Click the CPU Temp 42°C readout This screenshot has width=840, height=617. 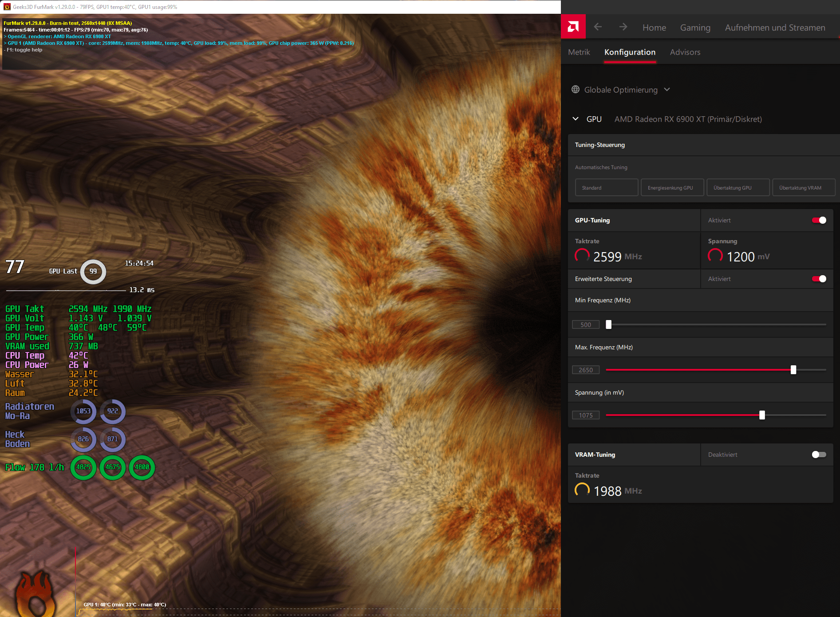point(78,355)
